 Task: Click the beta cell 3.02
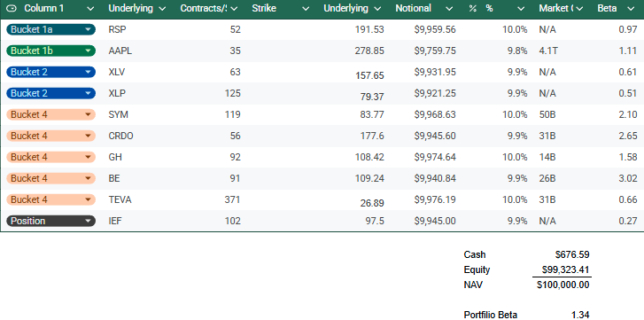pos(628,179)
